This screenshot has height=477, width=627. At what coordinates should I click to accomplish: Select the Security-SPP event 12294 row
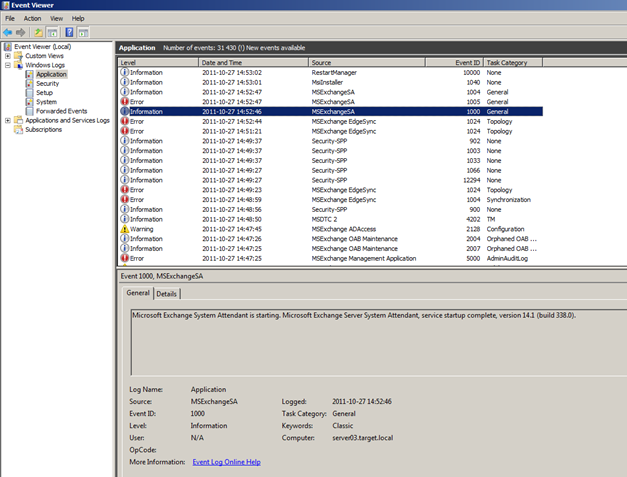coord(331,180)
